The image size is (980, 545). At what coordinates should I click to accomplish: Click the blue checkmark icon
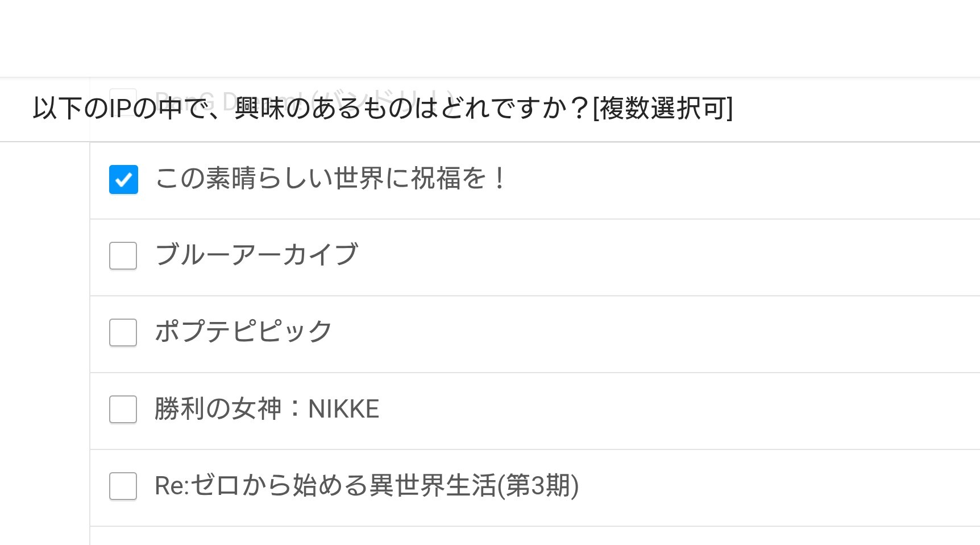[x=123, y=180]
